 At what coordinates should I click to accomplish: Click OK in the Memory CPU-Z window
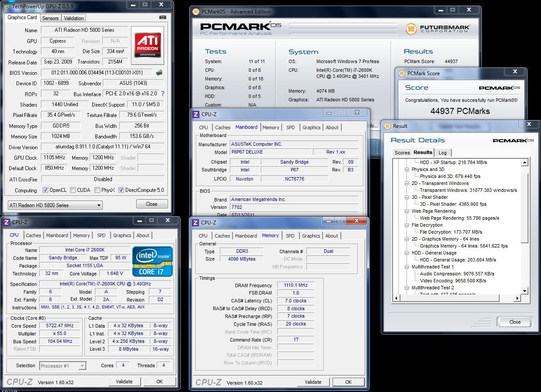348,382
